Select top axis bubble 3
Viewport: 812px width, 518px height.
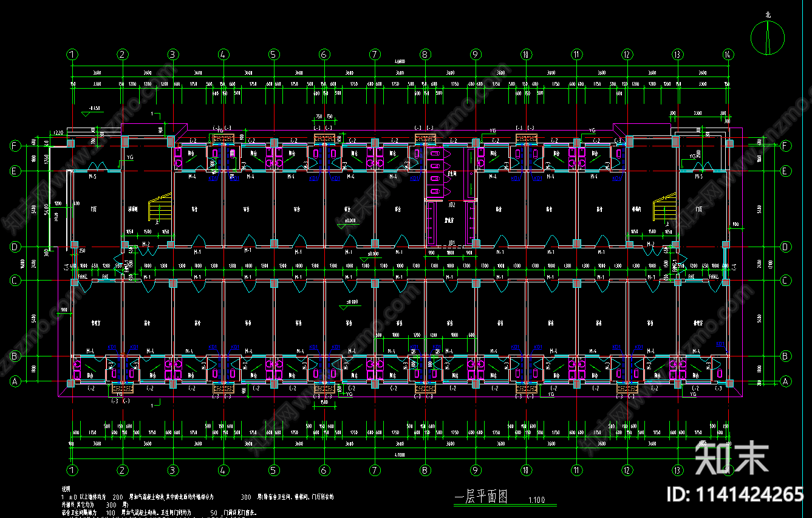coord(173,54)
